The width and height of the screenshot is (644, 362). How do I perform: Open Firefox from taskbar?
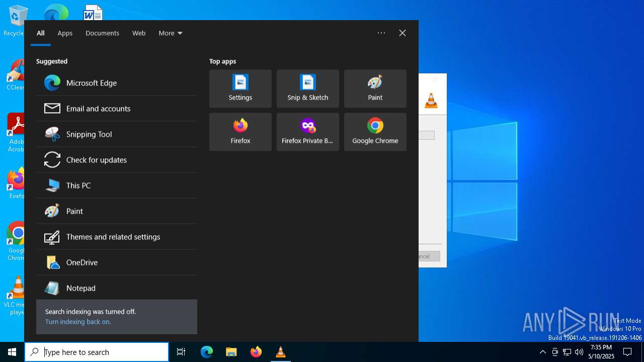(x=256, y=352)
